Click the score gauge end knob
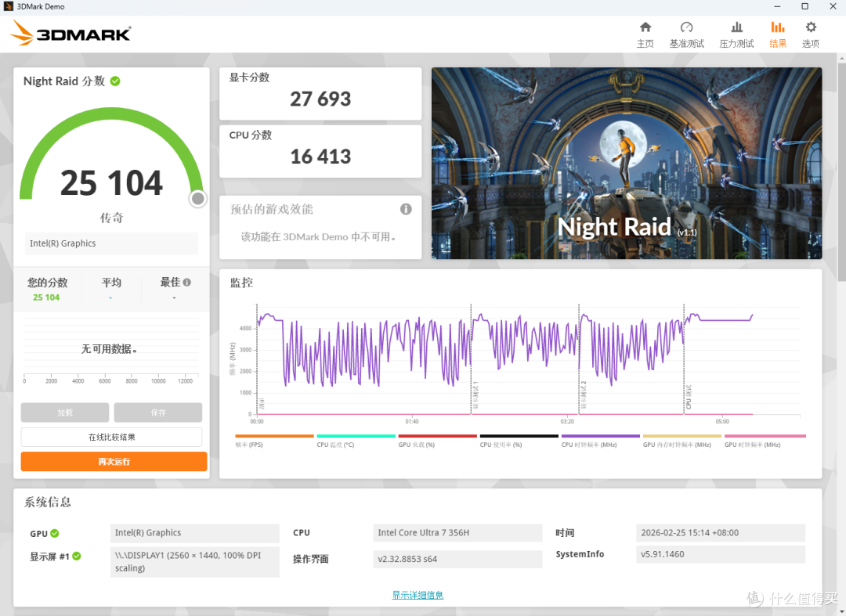The image size is (846, 616). pyautogui.click(x=198, y=199)
